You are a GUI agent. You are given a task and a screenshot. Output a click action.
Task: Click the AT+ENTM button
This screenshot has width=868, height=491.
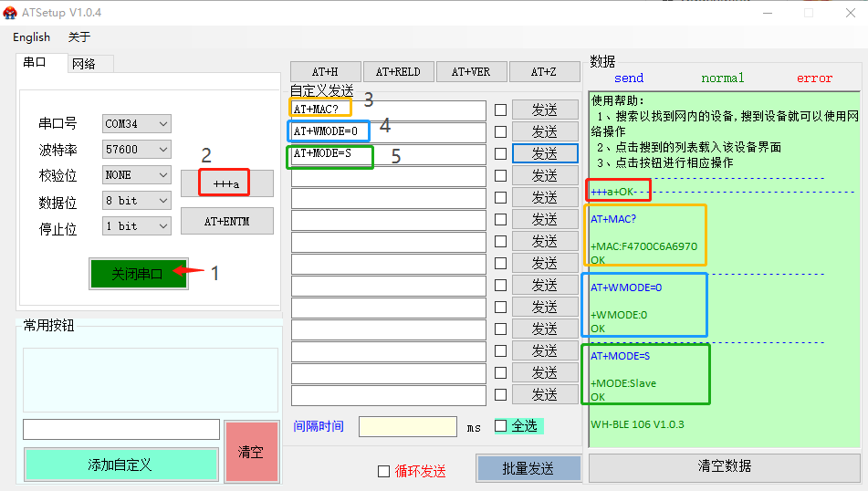(226, 221)
